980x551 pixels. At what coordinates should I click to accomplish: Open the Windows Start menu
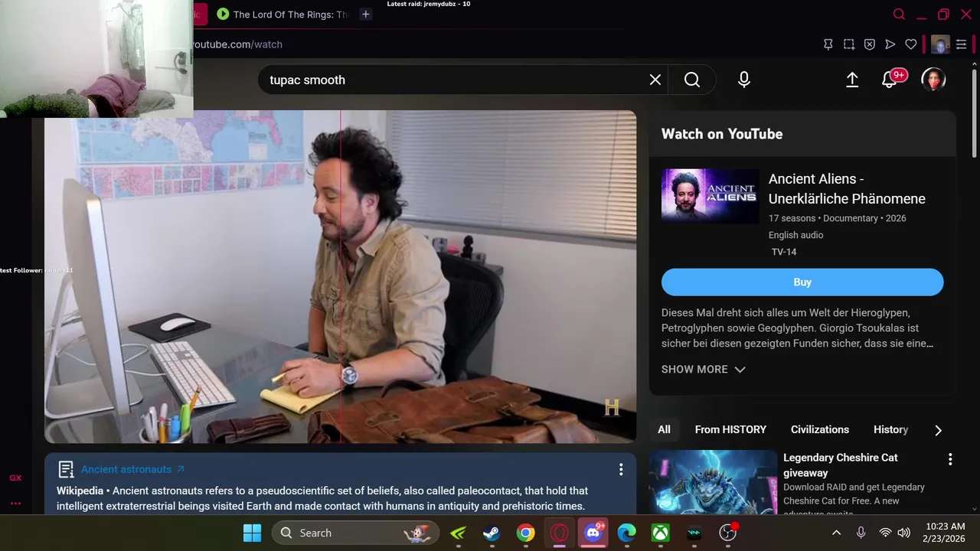pos(252,533)
